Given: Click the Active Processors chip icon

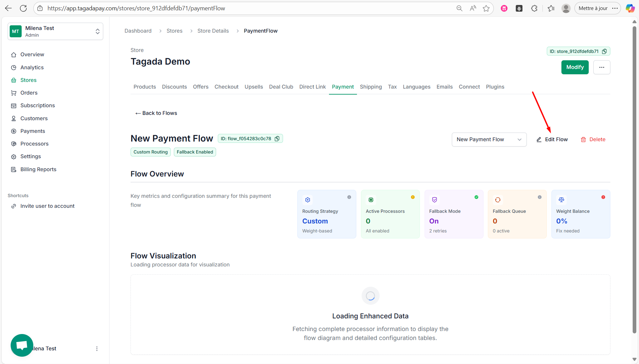Looking at the screenshot, I should 371,200.
